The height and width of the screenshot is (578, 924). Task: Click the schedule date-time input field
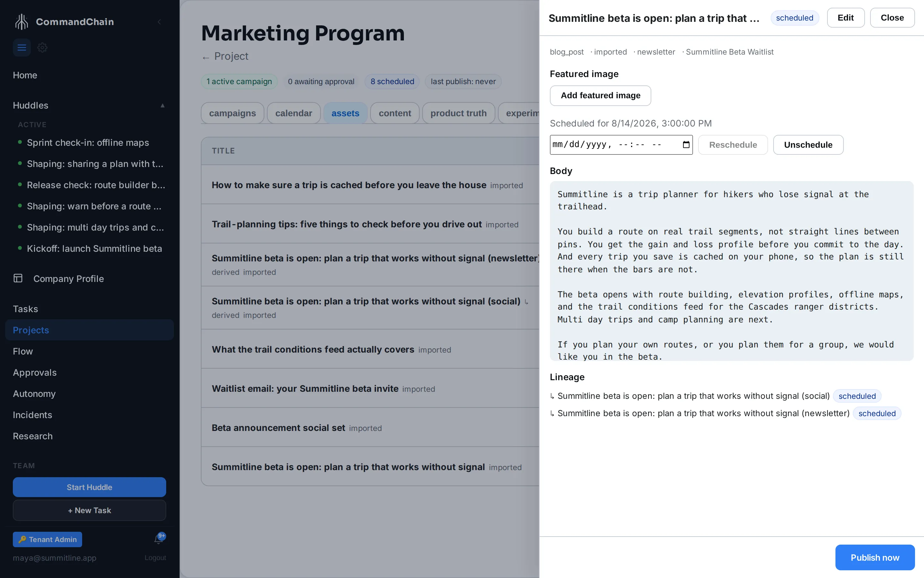pos(621,144)
